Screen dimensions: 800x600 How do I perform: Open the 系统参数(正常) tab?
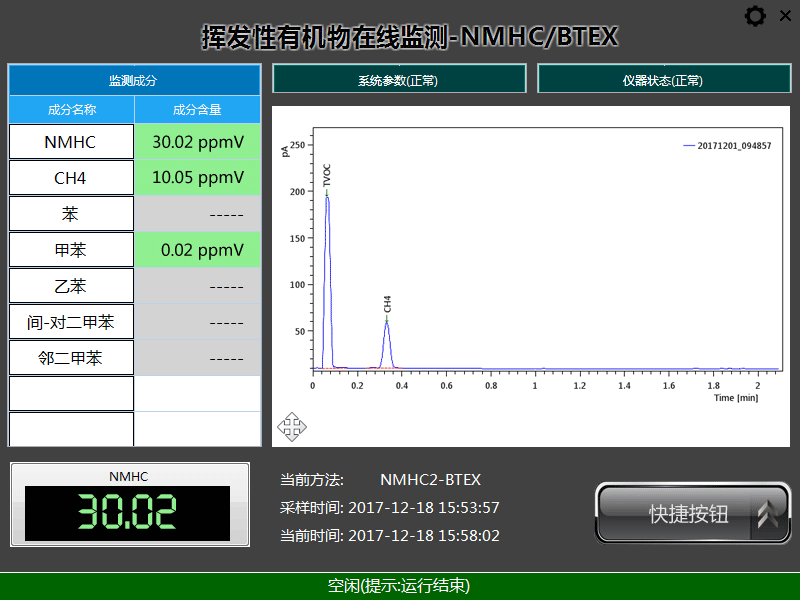(398, 80)
